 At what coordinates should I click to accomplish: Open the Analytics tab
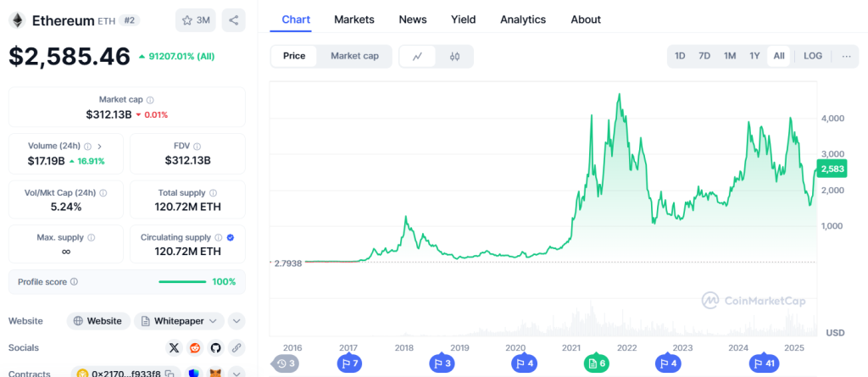click(524, 19)
